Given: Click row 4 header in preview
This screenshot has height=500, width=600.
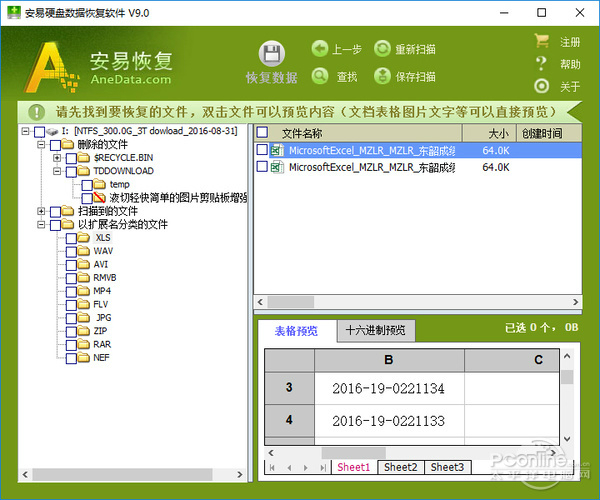Looking at the screenshot, I should click(289, 420).
